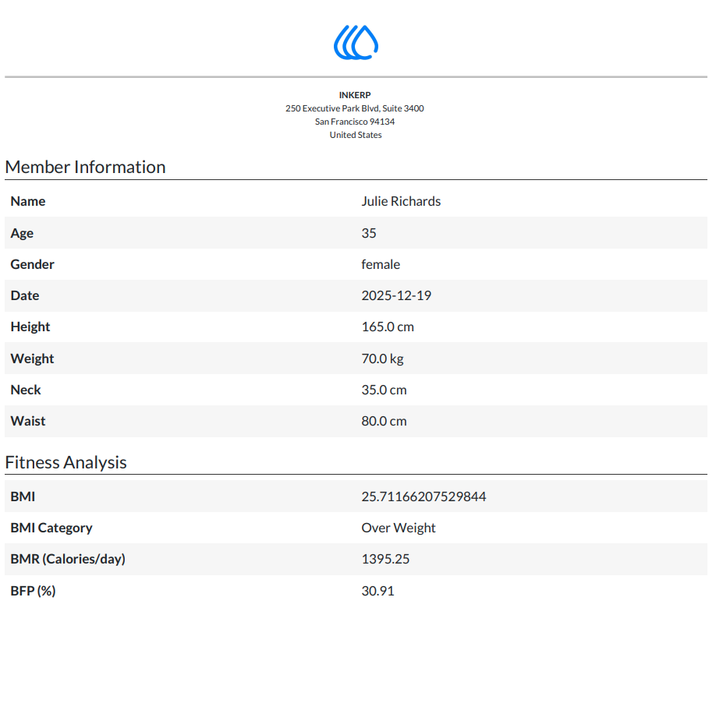Click the 'BFP (%)' row label
The image size is (716, 728).
point(33,591)
